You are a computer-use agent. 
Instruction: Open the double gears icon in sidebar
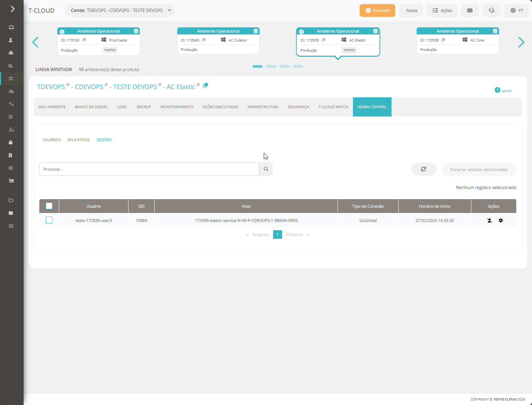click(x=11, y=104)
